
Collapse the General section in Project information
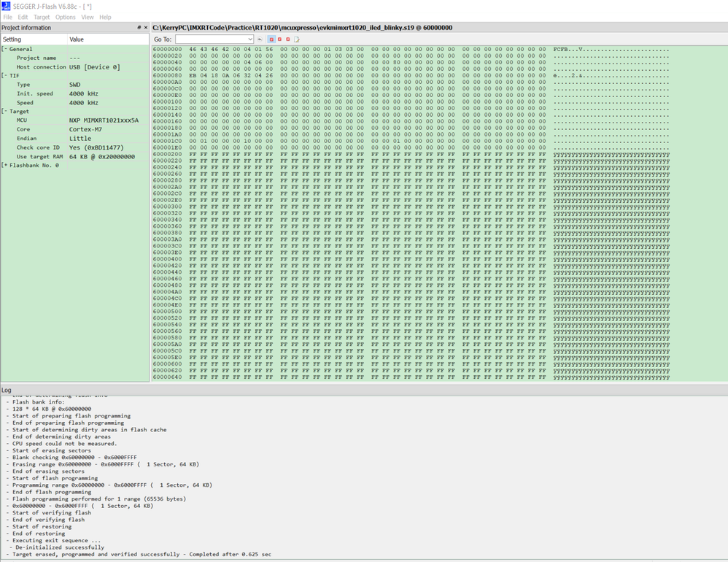[x=4, y=48]
